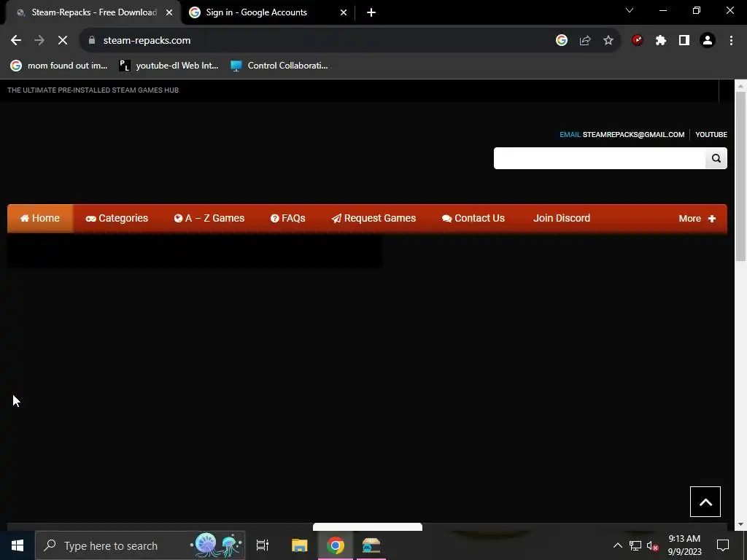The height and width of the screenshot is (560, 747).
Task: Open File Explorer from the taskbar
Action: tap(299, 545)
